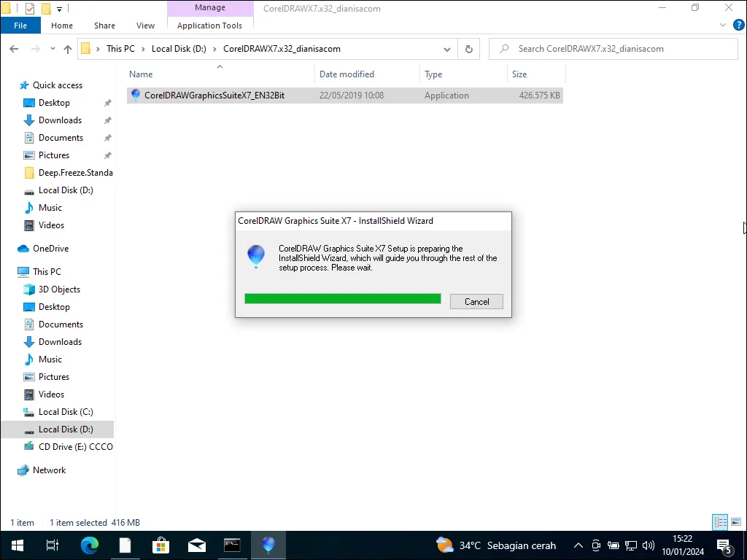747x560 pixels.
Task: Click the Task View taskbar button
Action: (x=53, y=545)
